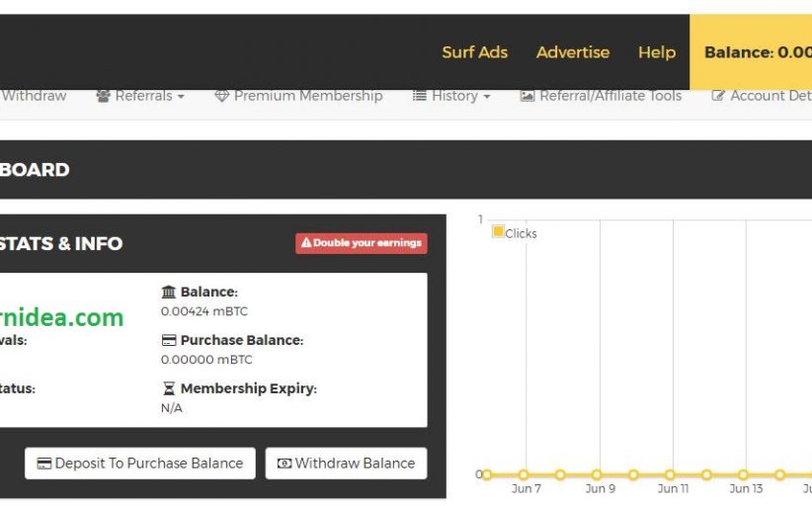
Task: Click the Premium Membership diamond icon
Action: tap(221, 96)
